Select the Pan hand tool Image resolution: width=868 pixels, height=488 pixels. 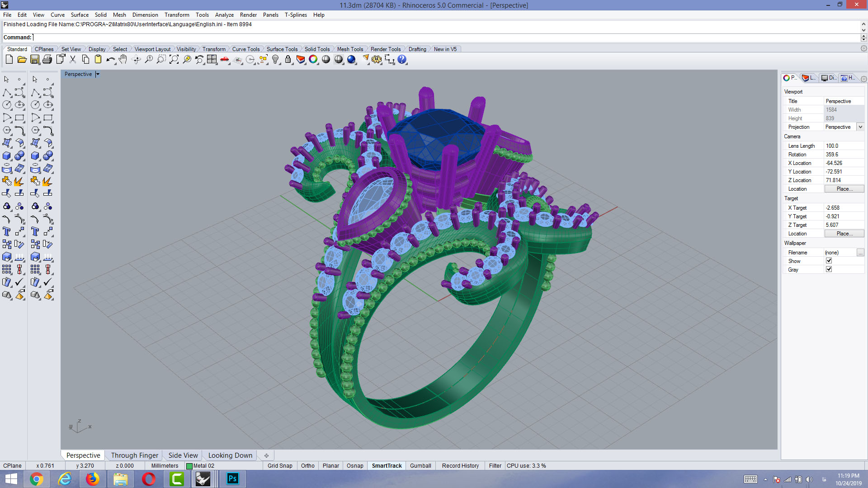[123, 60]
